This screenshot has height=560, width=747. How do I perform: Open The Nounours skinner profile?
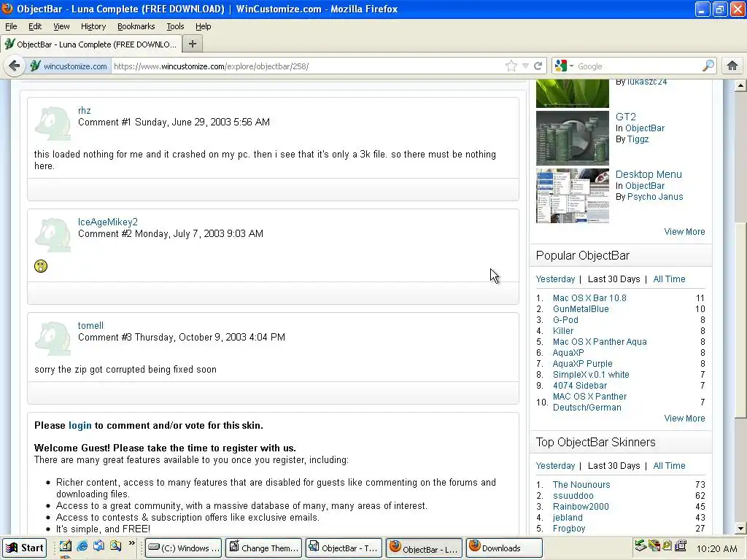[x=581, y=485]
